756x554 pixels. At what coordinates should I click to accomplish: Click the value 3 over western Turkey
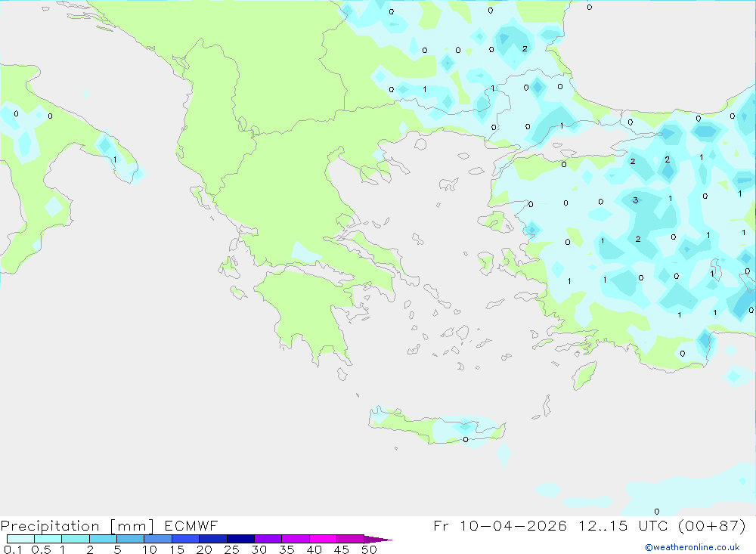click(x=636, y=200)
